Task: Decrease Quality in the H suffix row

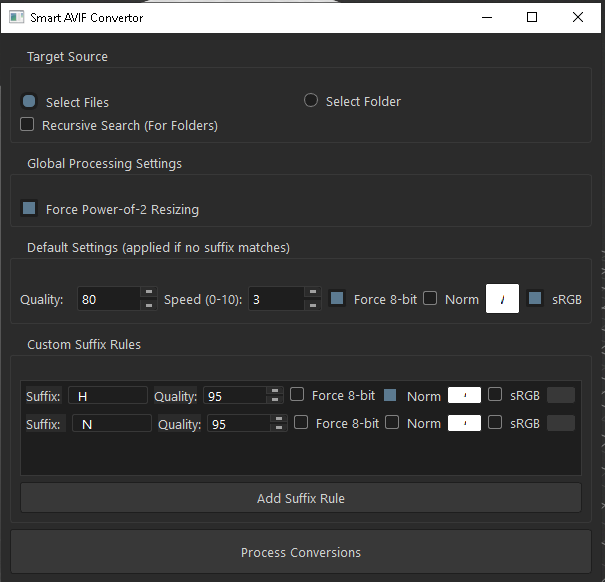Action: 275,399
